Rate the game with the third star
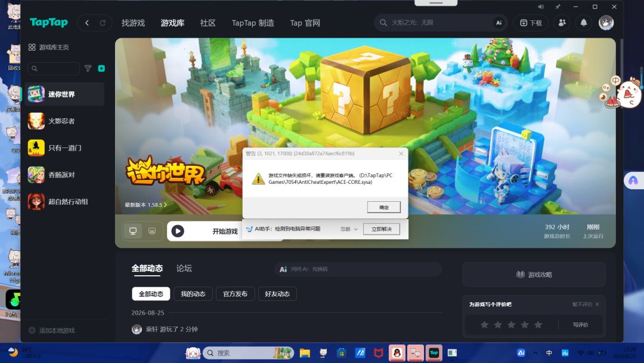This screenshot has width=644, height=363. [512, 325]
